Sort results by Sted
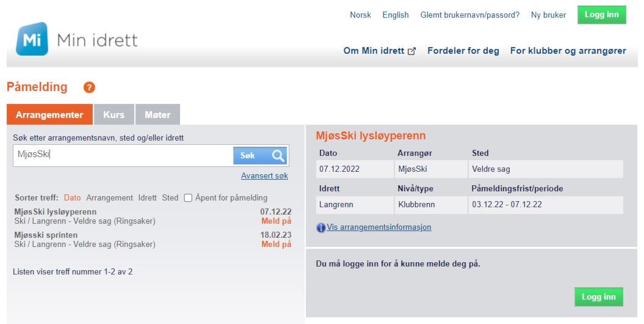The width and height of the screenshot is (644, 324). coord(170,197)
